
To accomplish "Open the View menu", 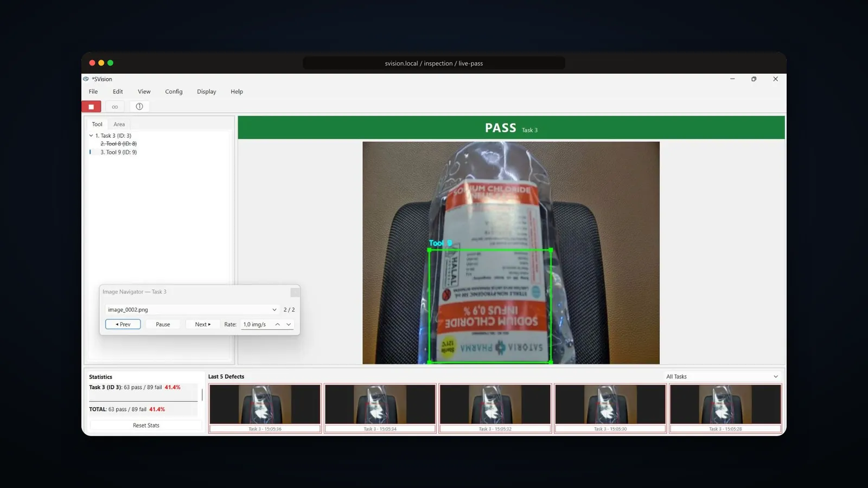I will coord(144,92).
